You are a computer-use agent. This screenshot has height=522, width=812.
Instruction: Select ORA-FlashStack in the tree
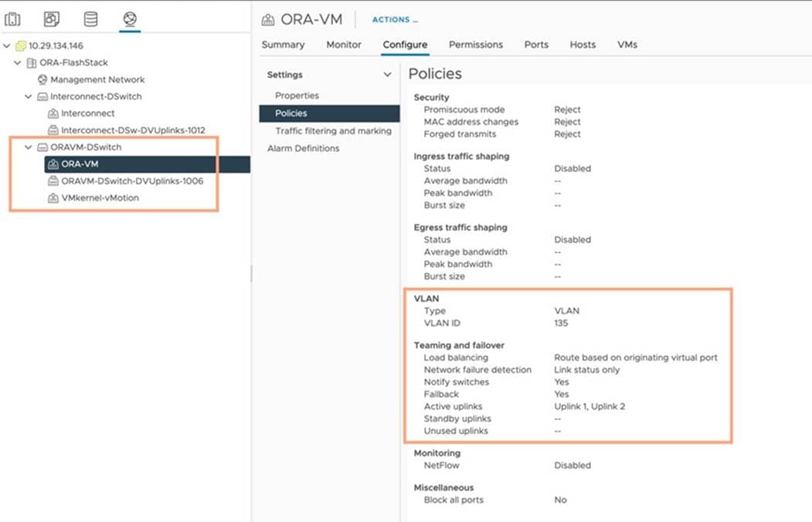(73, 63)
